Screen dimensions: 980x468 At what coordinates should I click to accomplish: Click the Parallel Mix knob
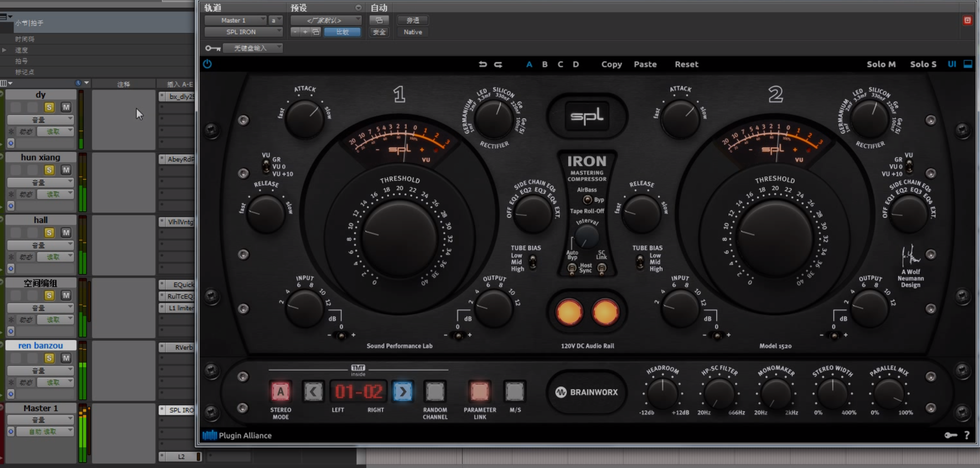point(889,393)
